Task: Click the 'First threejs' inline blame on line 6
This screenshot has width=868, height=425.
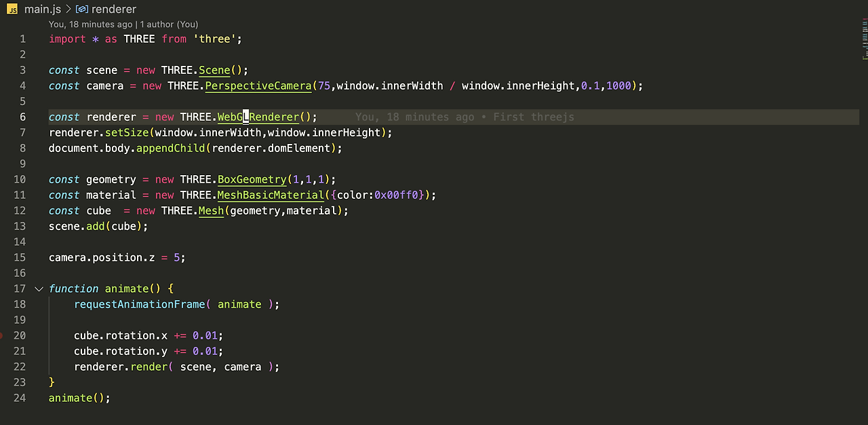Action: (x=533, y=117)
